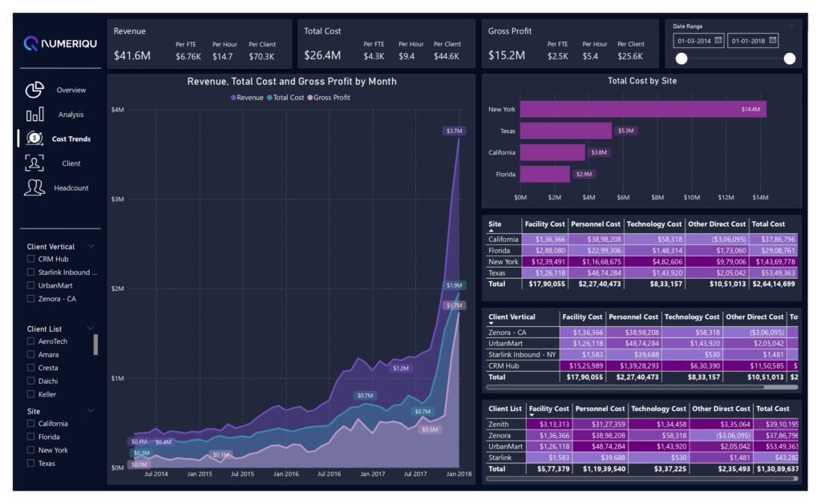The height and width of the screenshot is (504, 821).
Task: Open the end date calendar picker icon
Action: (x=772, y=40)
